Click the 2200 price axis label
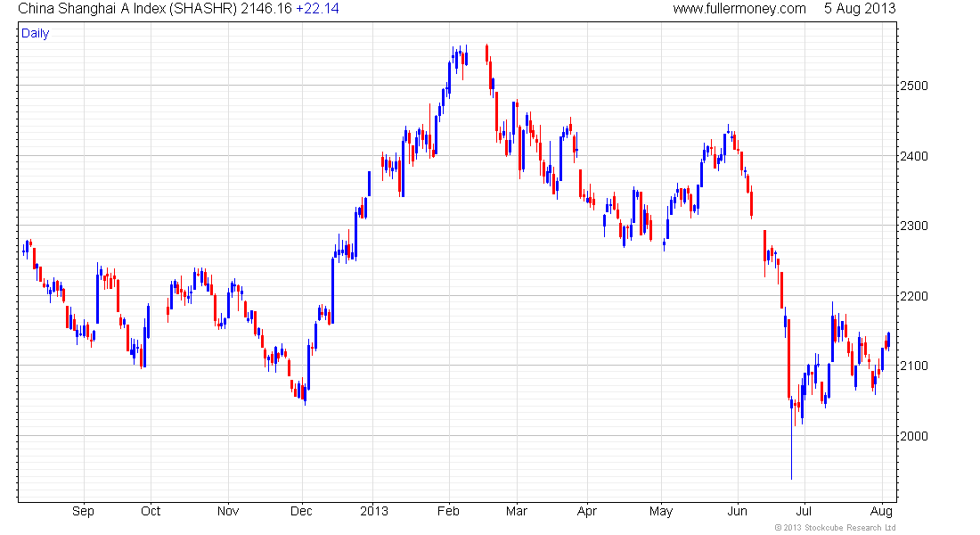The image size is (980, 535). pos(914,296)
